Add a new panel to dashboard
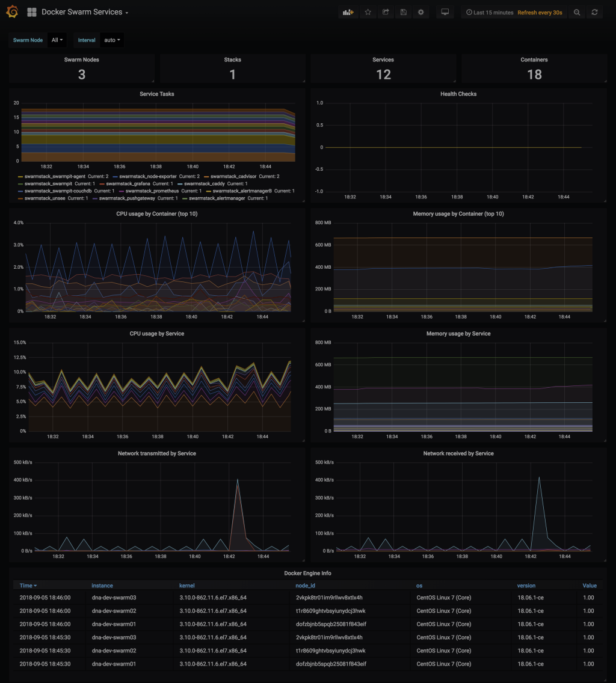 pyautogui.click(x=348, y=12)
